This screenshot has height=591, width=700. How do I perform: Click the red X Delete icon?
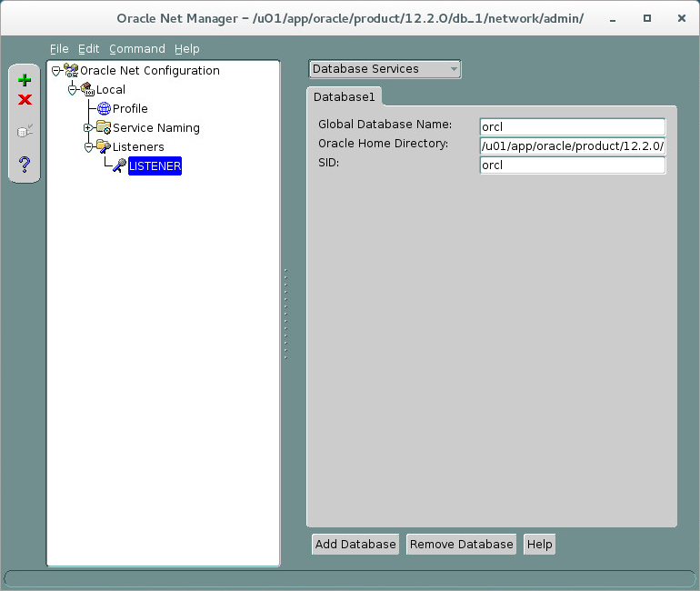[x=25, y=99]
